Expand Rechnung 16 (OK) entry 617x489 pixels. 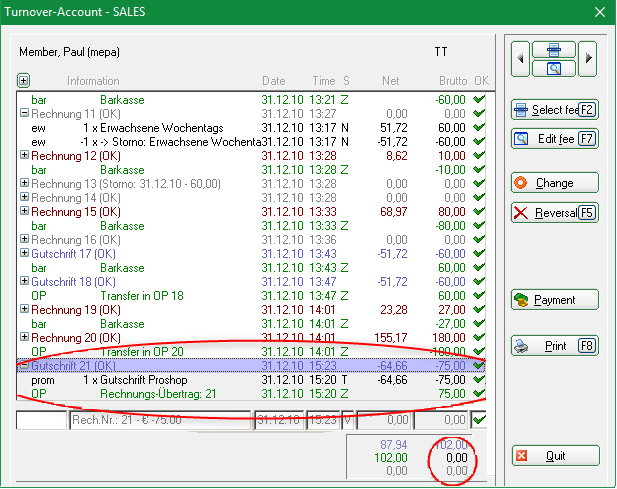(x=24, y=239)
